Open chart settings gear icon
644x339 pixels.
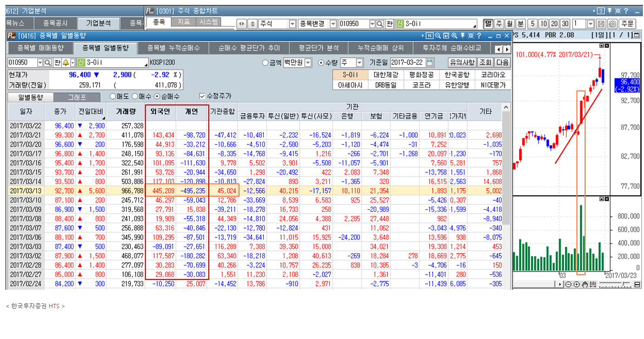[x=613, y=23]
